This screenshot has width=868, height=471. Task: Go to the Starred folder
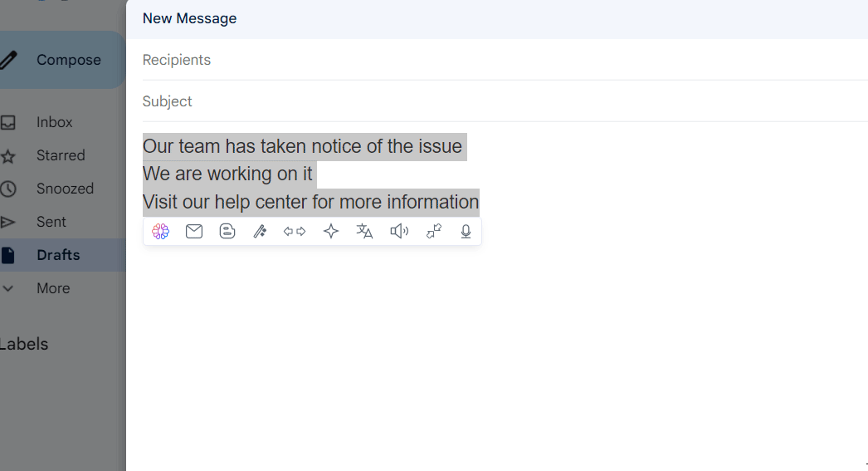tap(61, 155)
